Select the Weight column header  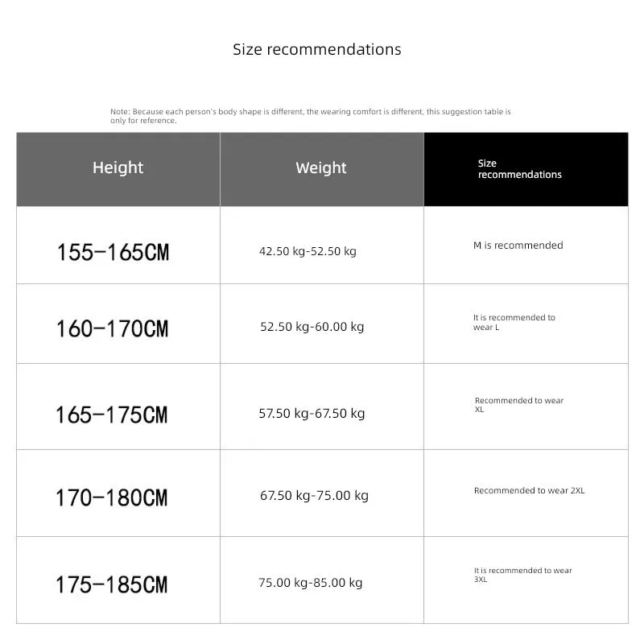coord(322,169)
